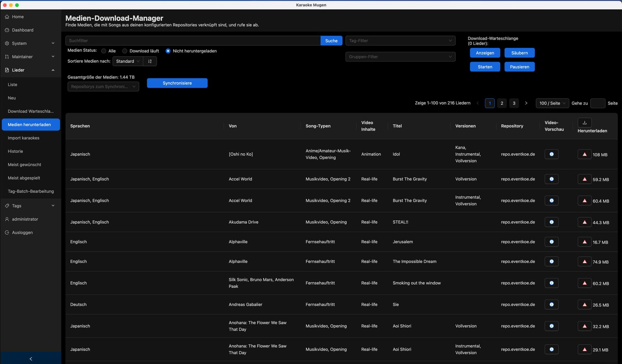Download the Sie media file

pyautogui.click(x=584, y=305)
